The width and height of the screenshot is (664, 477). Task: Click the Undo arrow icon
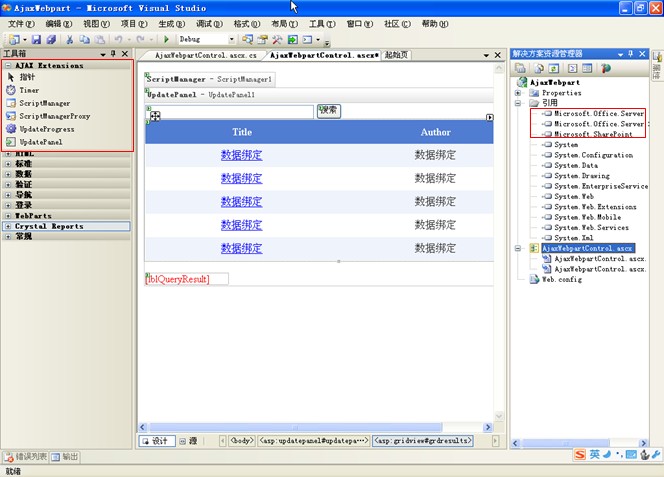tap(118, 39)
